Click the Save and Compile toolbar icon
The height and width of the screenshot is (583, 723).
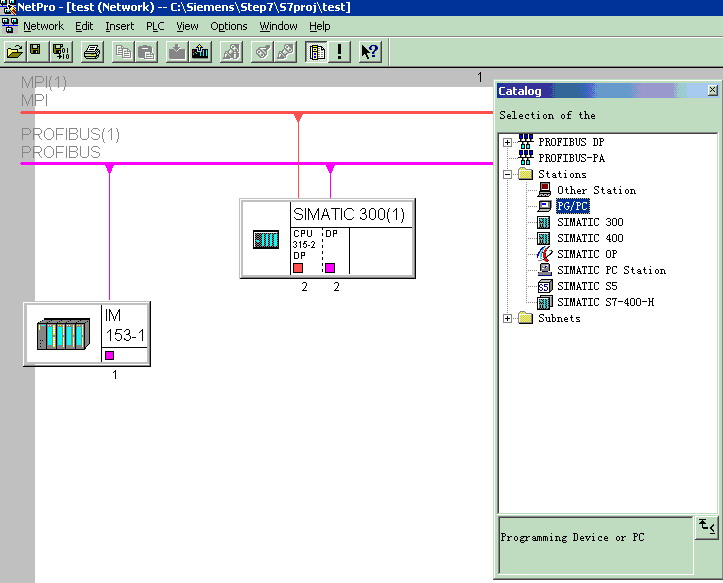click(x=59, y=51)
